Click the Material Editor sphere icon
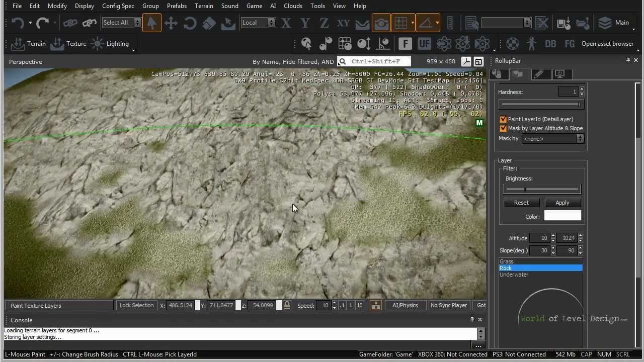 [x=512, y=44]
